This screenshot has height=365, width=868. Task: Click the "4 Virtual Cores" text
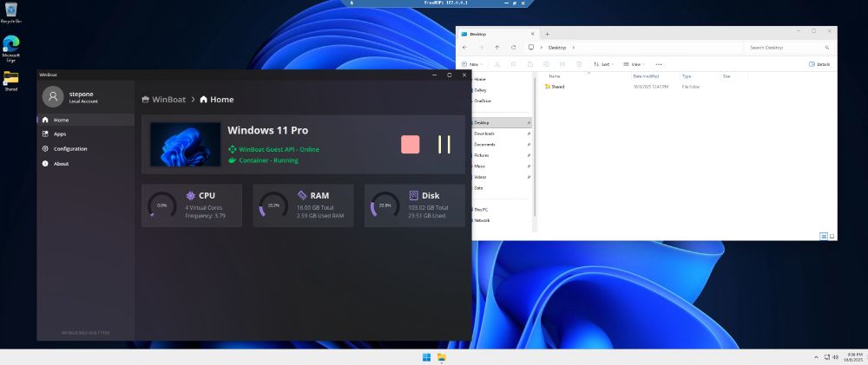pyautogui.click(x=202, y=208)
